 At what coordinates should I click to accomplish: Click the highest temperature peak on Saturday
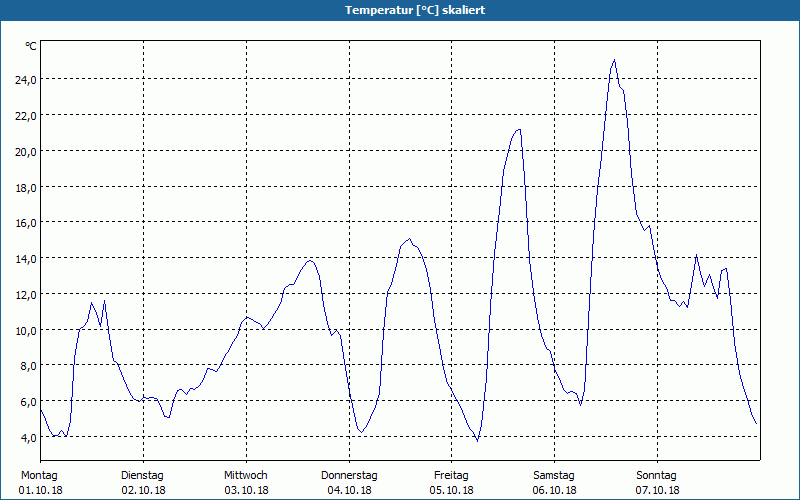614,60
